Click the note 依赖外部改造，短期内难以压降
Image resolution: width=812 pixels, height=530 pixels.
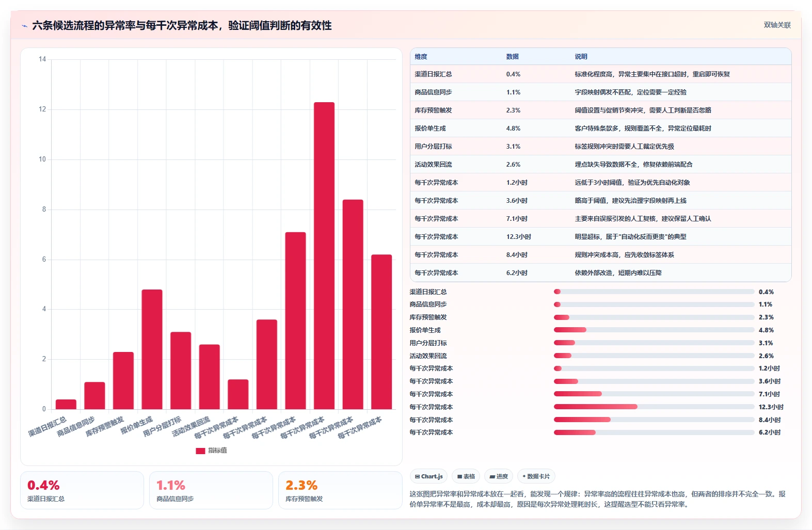pos(618,273)
